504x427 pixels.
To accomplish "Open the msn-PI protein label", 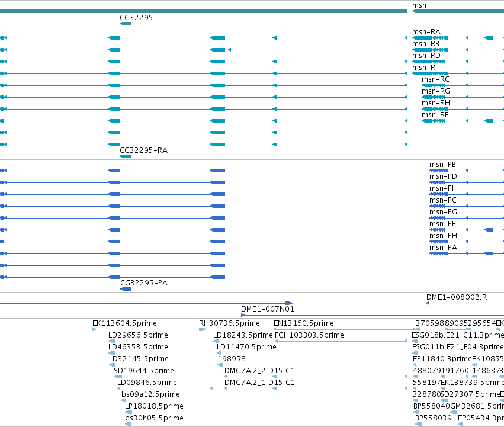I will click(441, 188).
